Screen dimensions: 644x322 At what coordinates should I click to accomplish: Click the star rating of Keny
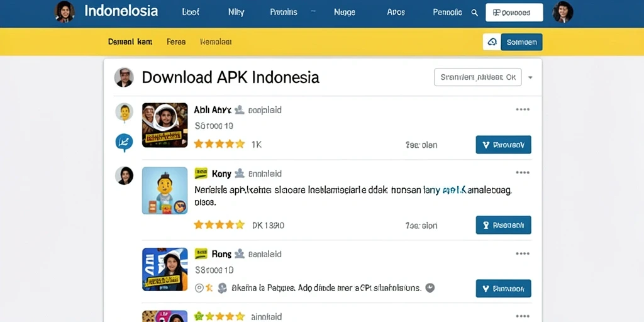coord(219,225)
